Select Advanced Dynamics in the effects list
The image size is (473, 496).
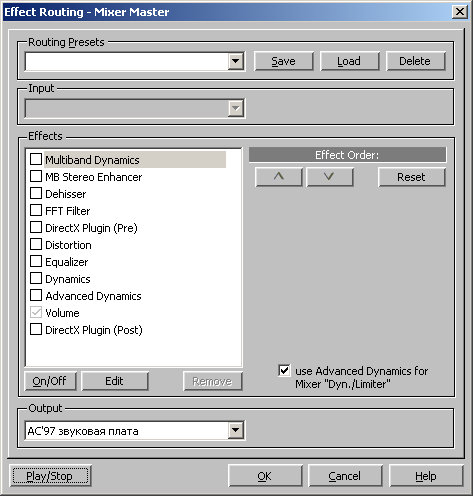[x=93, y=296]
